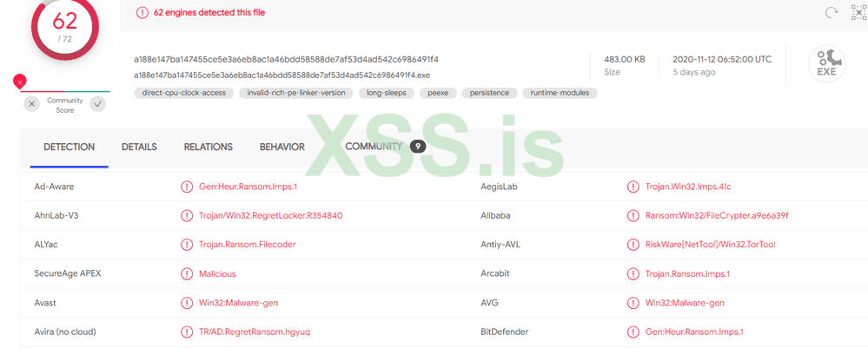The width and height of the screenshot is (868, 348).
Task: Switch to the DETAILS tab
Action: tap(140, 148)
